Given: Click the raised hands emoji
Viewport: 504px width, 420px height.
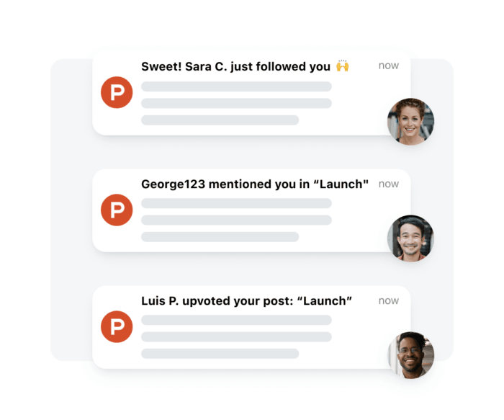Looking at the screenshot, I should tap(343, 66).
